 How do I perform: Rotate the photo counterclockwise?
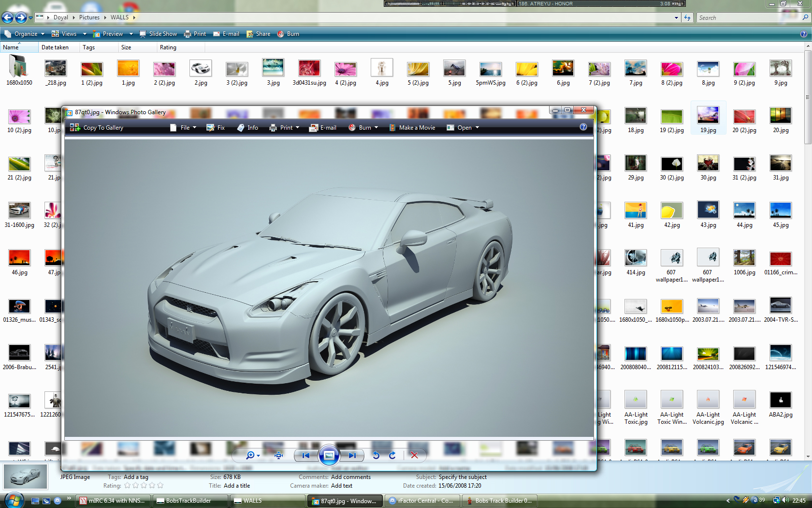[x=376, y=455]
